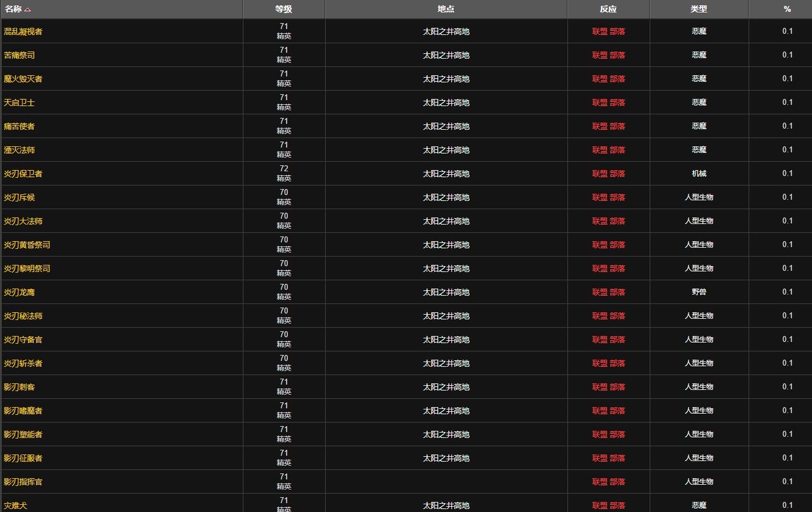Open the 痛苦使者 NPC link
This screenshot has width=812, height=512.
point(19,126)
